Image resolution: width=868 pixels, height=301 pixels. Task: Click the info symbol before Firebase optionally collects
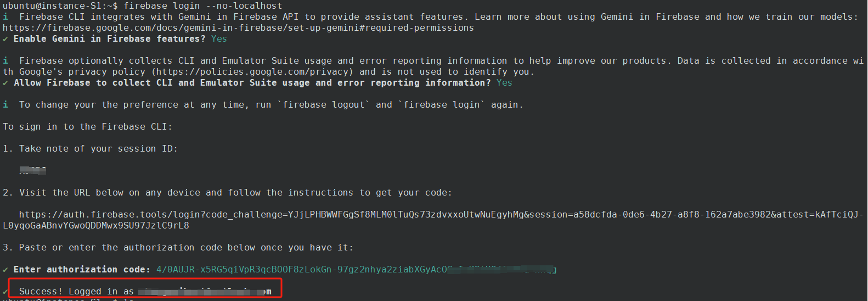click(x=5, y=61)
